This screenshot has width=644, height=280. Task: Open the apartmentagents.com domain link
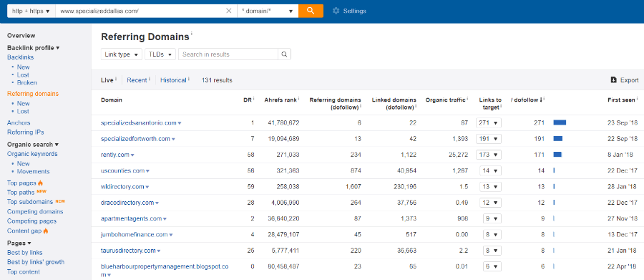(132, 218)
